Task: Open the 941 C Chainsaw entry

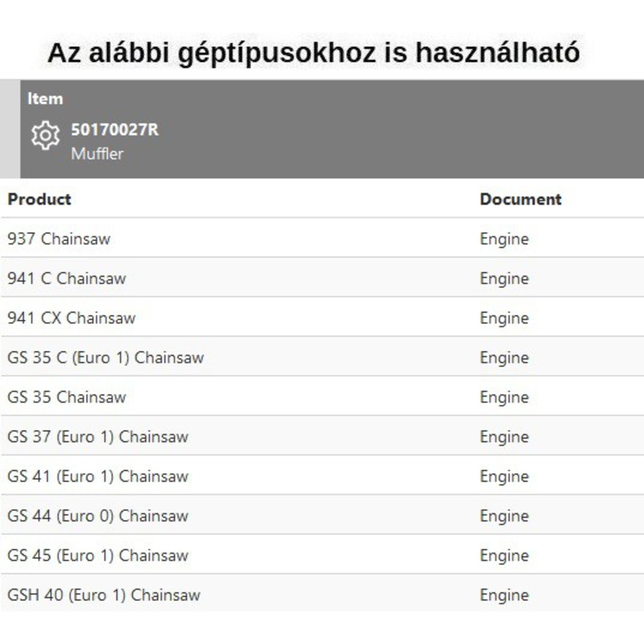Action: (x=67, y=278)
